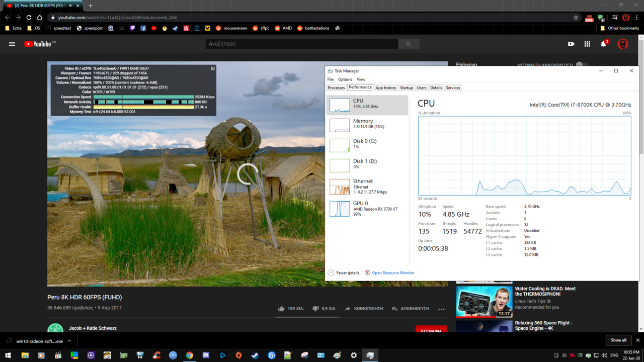This screenshot has height=362, width=644.
Task: Open the YouTube notifications bell
Action: click(x=603, y=44)
